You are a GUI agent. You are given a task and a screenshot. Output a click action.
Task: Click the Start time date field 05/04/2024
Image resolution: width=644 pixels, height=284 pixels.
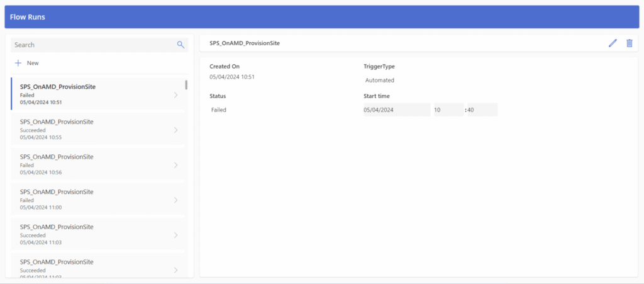(x=397, y=110)
